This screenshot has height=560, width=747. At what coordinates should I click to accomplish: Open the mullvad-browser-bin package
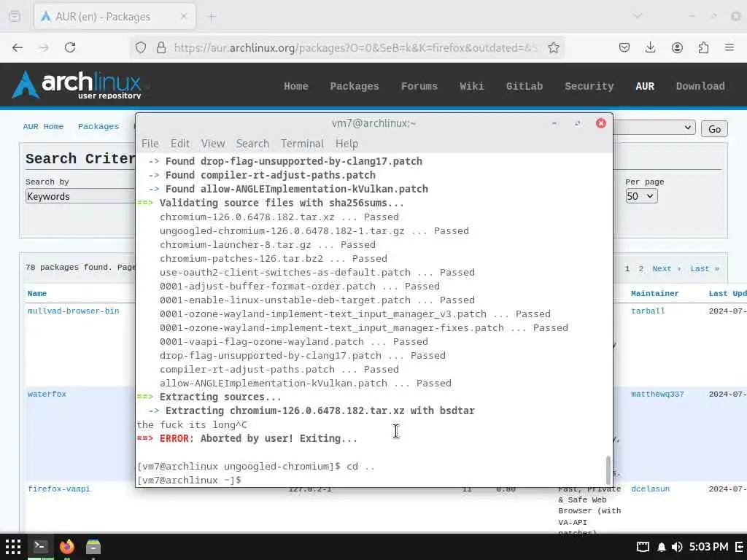pos(74,311)
